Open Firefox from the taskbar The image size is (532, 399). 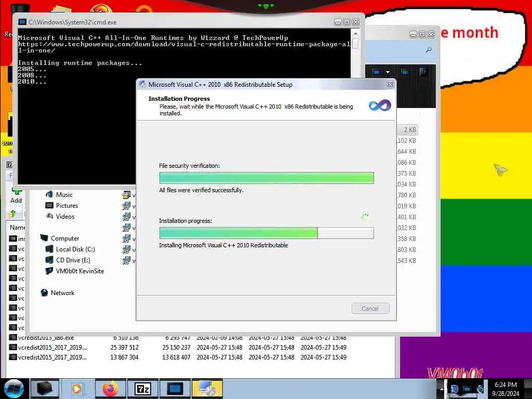110,389
